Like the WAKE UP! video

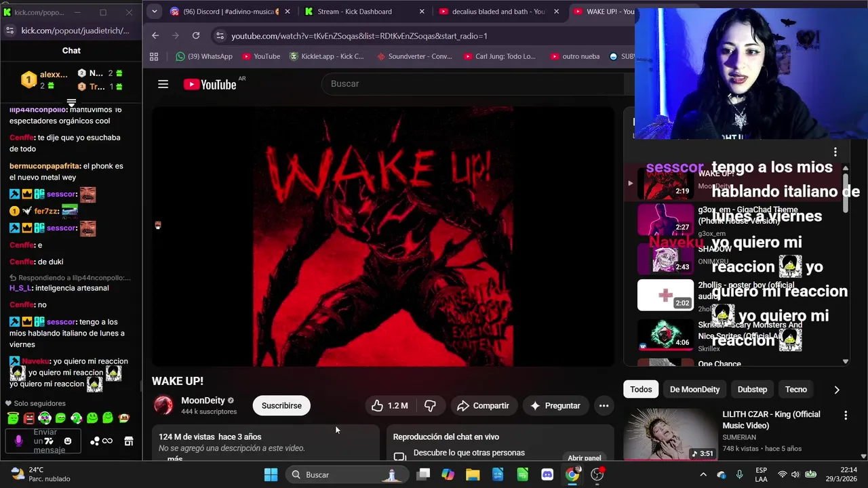(389, 405)
